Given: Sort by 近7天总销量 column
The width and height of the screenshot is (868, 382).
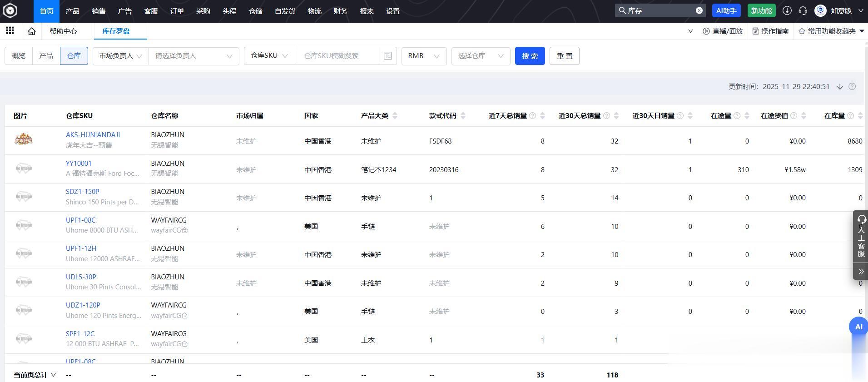Looking at the screenshot, I should click(542, 116).
